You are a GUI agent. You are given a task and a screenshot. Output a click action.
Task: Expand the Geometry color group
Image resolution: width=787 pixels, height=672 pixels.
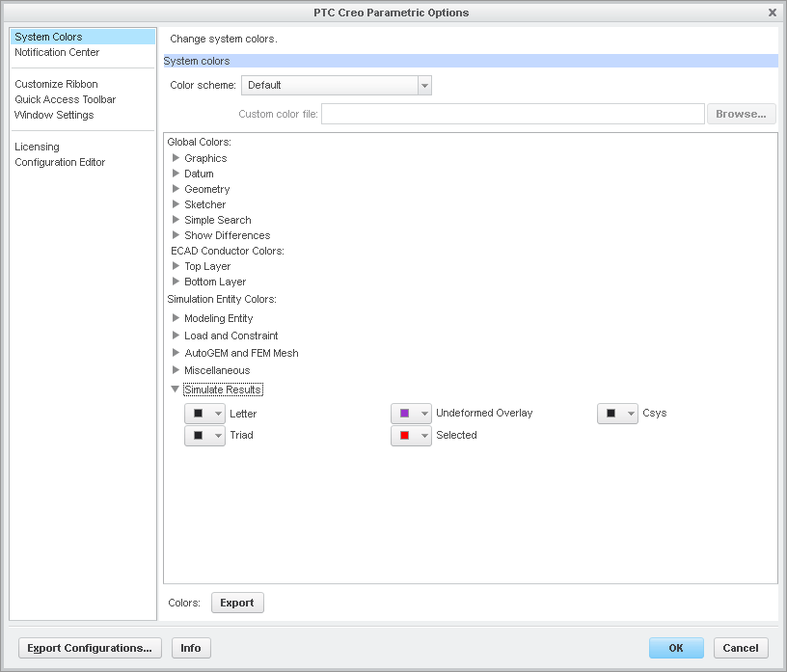click(176, 189)
